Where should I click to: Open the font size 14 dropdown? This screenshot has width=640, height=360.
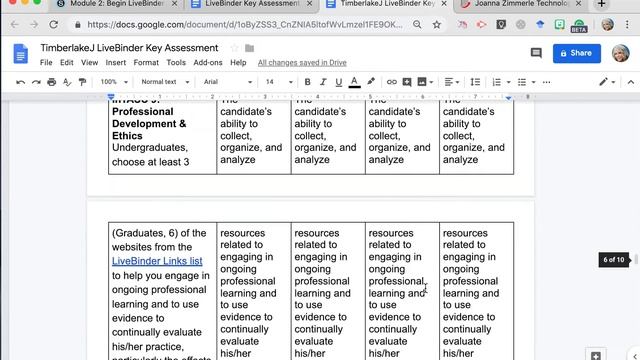coord(279,82)
